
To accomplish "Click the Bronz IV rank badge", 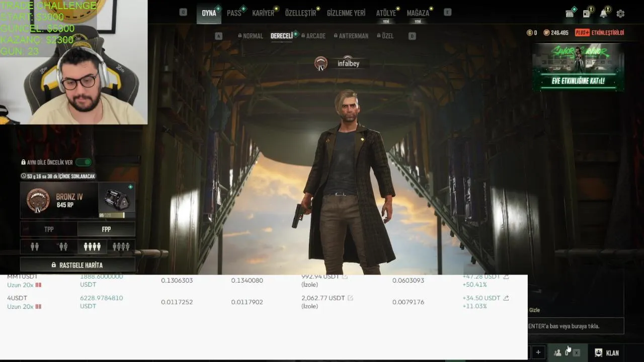I will click(38, 200).
